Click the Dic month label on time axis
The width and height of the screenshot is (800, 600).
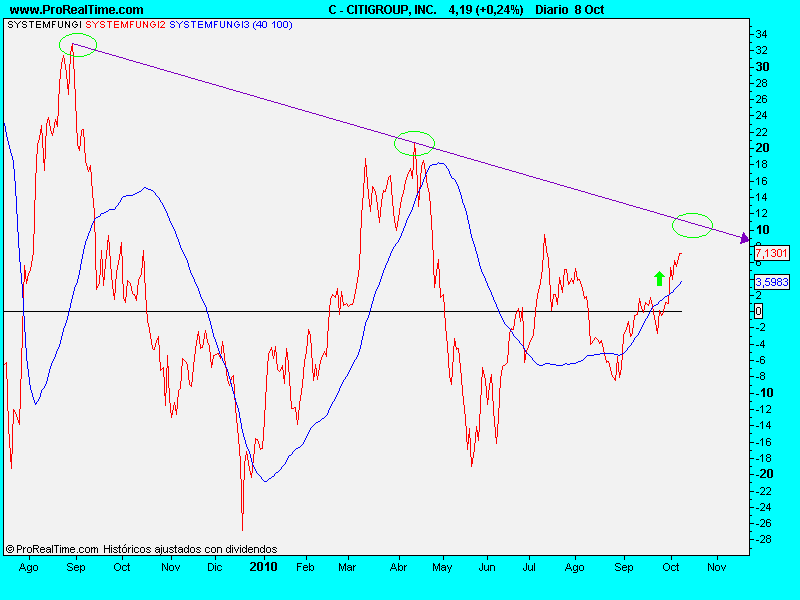point(215,567)
